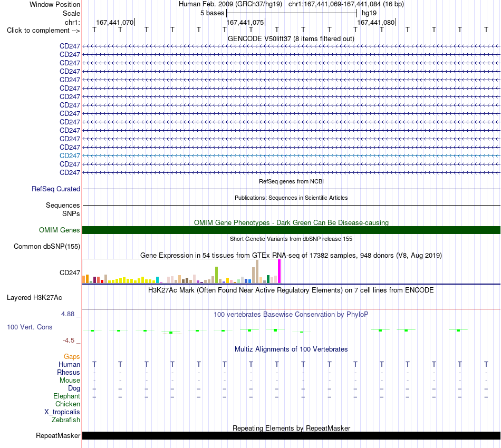
Task: Click the 4.88 upper scale value
Action: click(x=68, y=314)
